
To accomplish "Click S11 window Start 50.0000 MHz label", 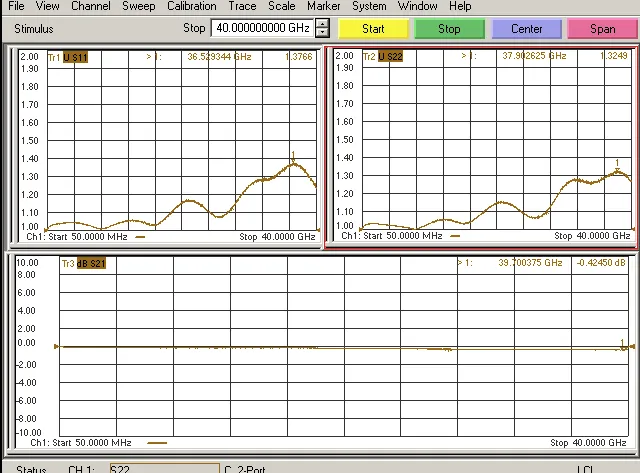I will click(x=77, y=237).
